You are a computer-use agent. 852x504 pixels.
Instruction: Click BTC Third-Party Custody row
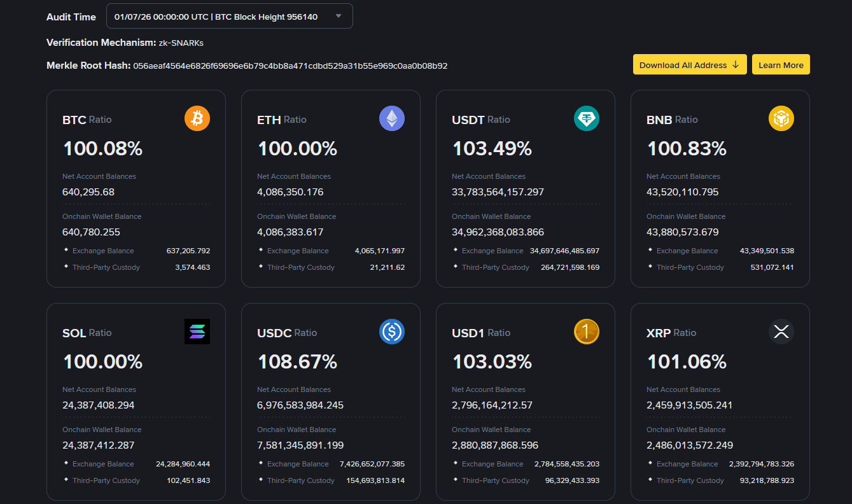click(x=136, y=267)
